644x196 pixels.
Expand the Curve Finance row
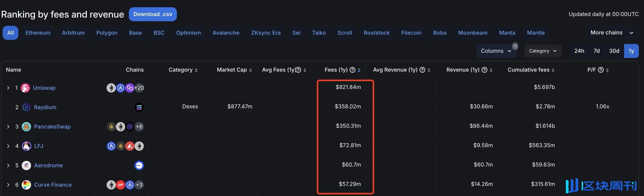click(8, 185)
